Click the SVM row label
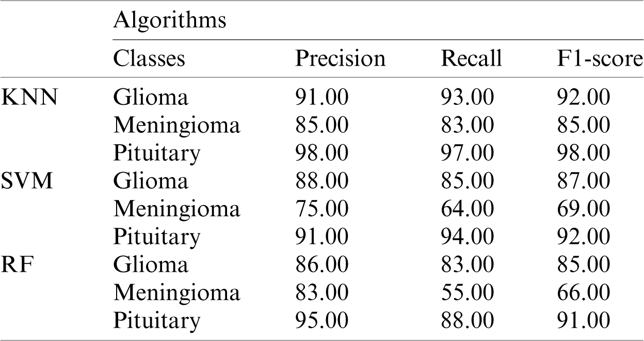This screenshot has width=644, height=341. click(27, 181)
